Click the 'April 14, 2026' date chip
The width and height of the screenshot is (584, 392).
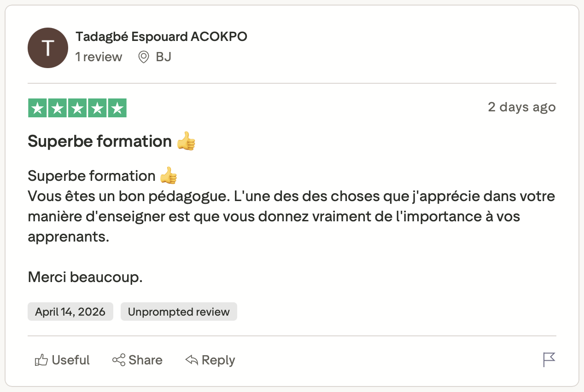pos(70,312)
